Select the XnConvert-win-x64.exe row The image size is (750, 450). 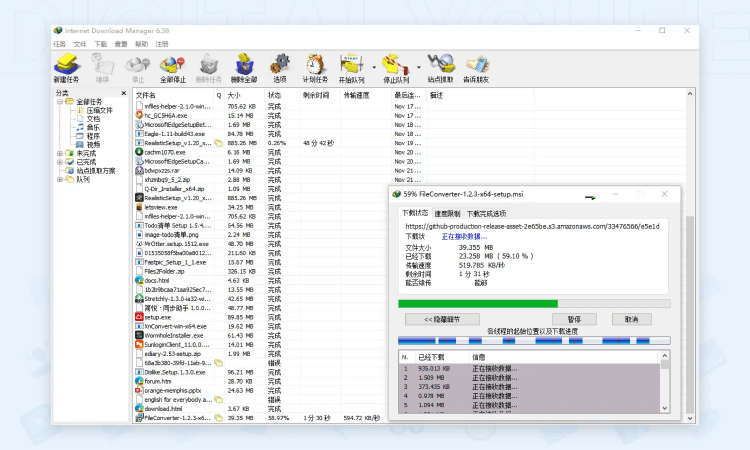pyautogui.click(x=175, y=326)
